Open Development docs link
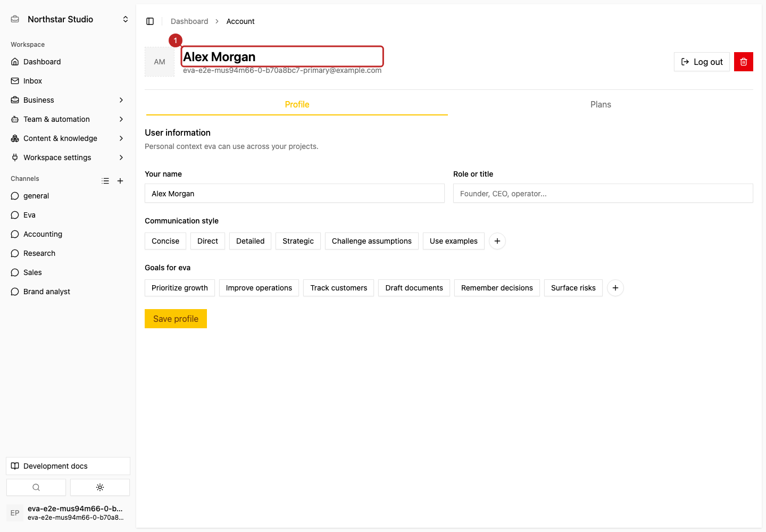Image resolution: width=766 pixels, height=532 pixels. (68, 466)
